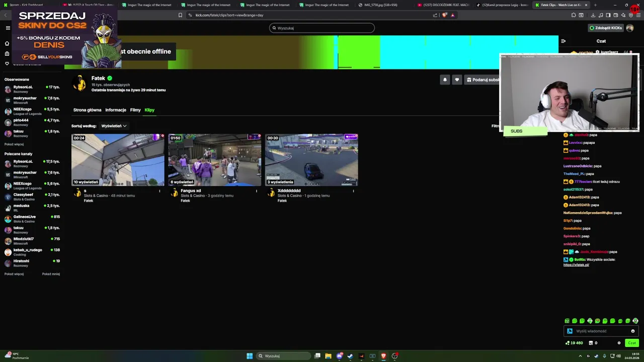Open File Explorer from taskbar
Viewport: 644px width, 362px height.
pos(328,356)
